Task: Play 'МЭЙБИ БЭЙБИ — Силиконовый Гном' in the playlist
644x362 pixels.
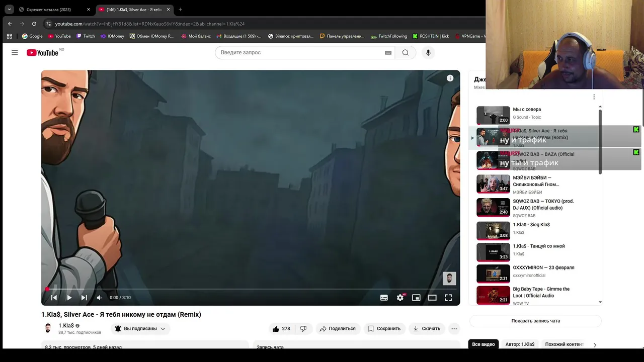Action: click(533, 184)
